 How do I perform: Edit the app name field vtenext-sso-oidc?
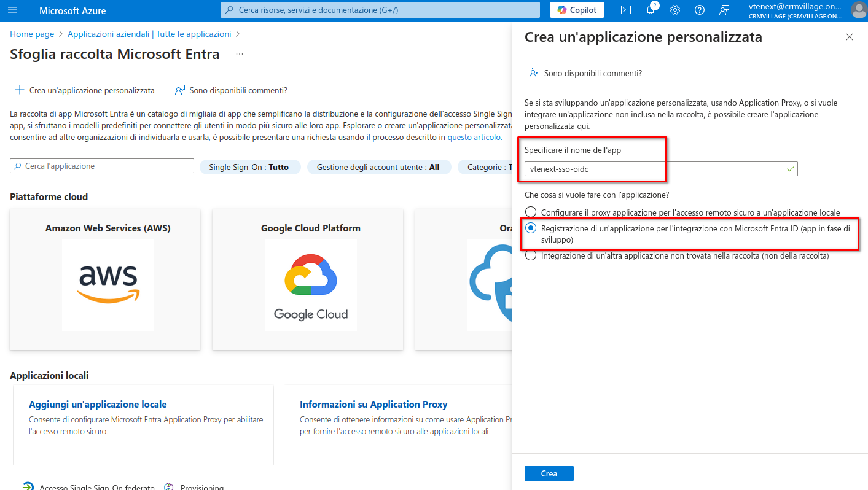(661, 169)
